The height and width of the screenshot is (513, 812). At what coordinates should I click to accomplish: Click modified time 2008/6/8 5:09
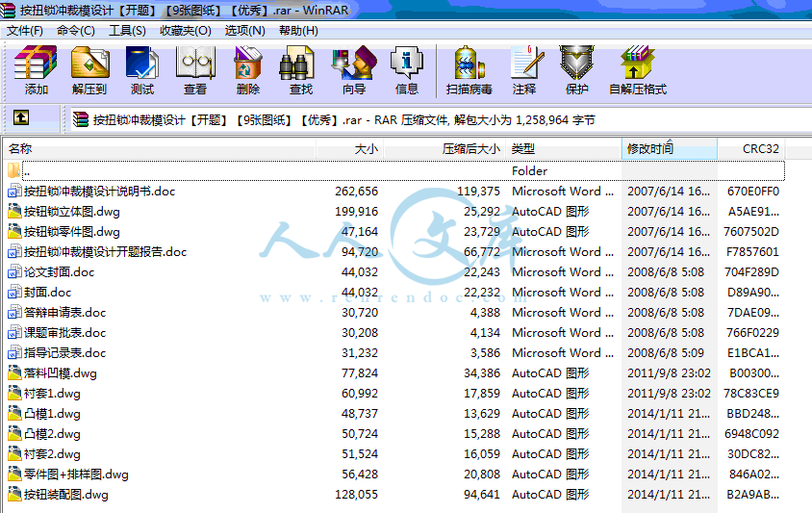click(666, 353)
